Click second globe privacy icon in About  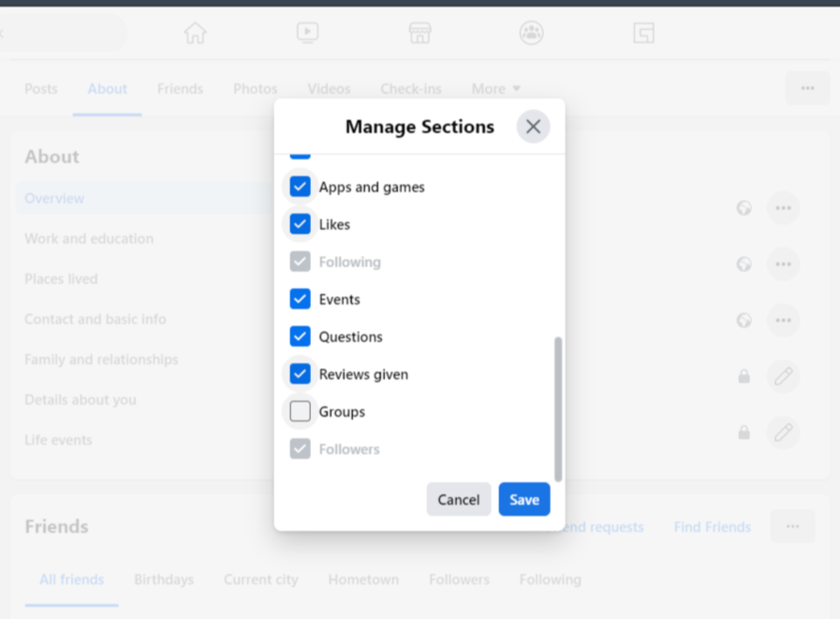tap(744, 264)
